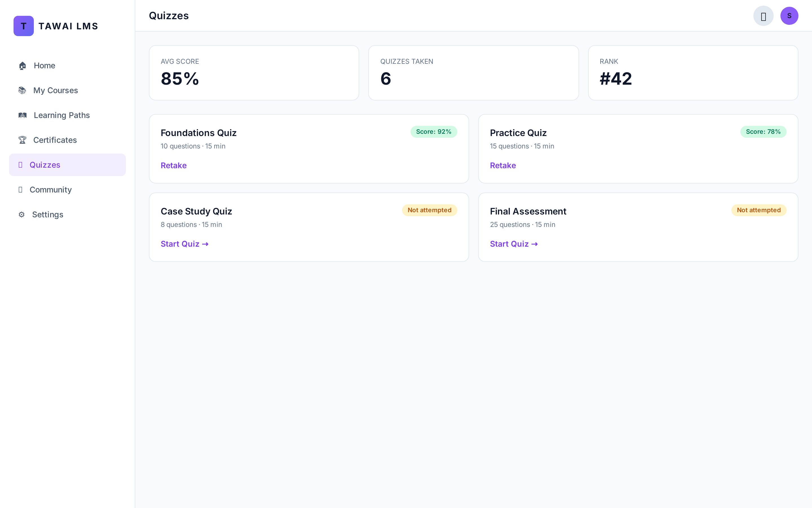The height and width of the screenshot is (508, 812).
Task: Click the Score: 92% badge
Action: click(434, 132)
